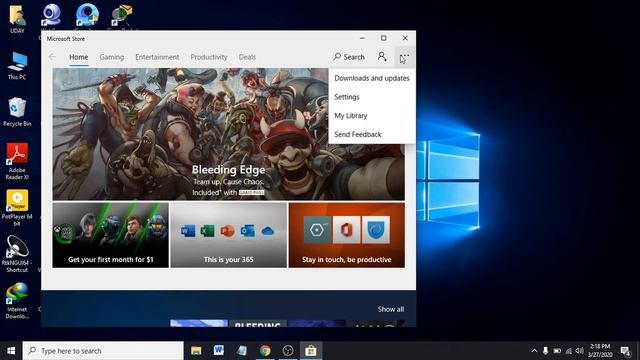Open the Action Center notifications icon

(x=625, y=351)
